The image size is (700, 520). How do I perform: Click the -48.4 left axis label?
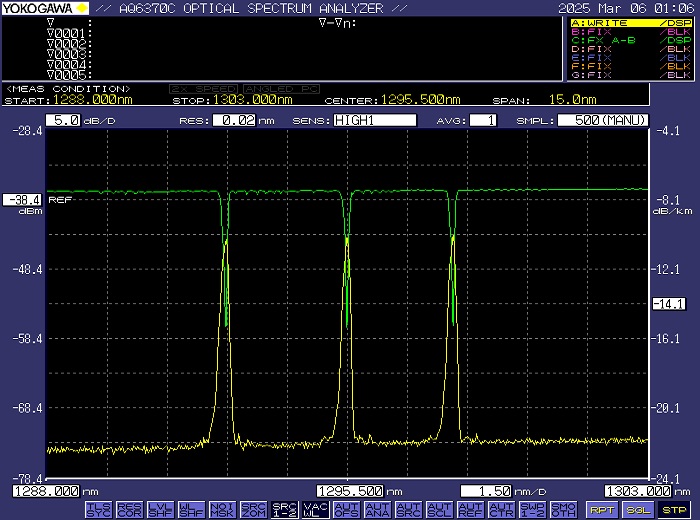pyautogui.click(x=27, y=269)
